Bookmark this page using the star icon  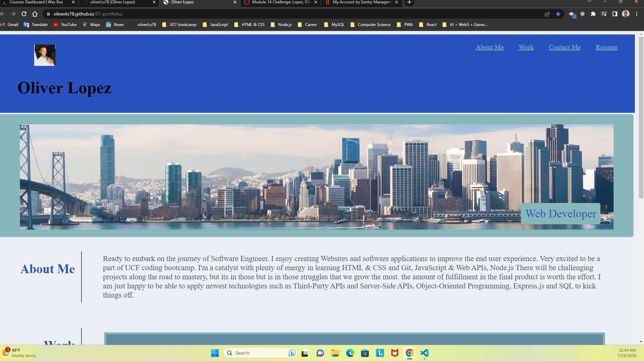click(558, 14)
